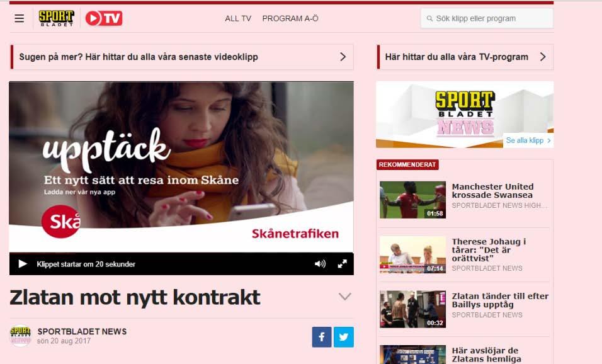Open the hamburger menu icon

(x=19, y=18)
